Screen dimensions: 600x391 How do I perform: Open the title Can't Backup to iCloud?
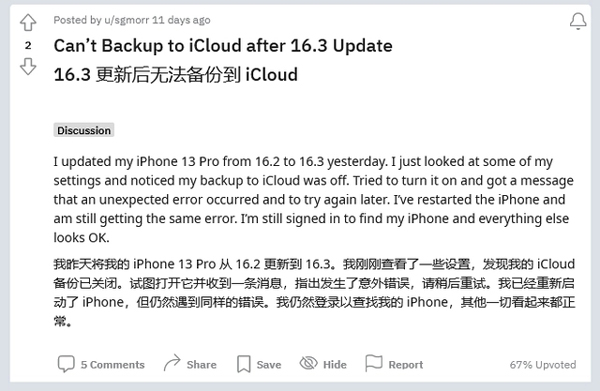(223, 46)
